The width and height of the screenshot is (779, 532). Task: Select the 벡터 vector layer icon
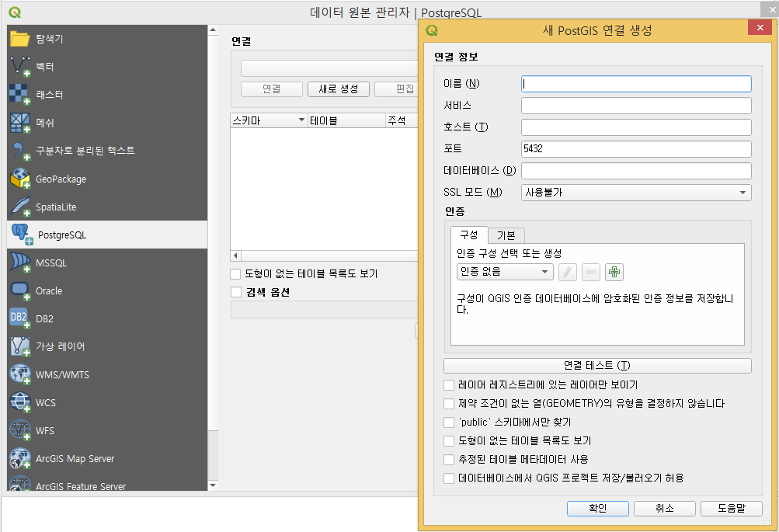click(20, 67)
